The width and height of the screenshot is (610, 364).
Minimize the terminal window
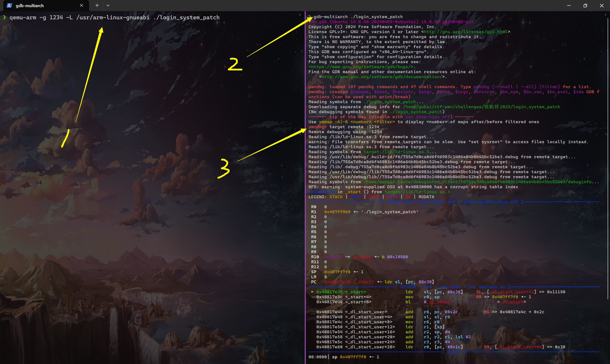[x=569, y=5]
